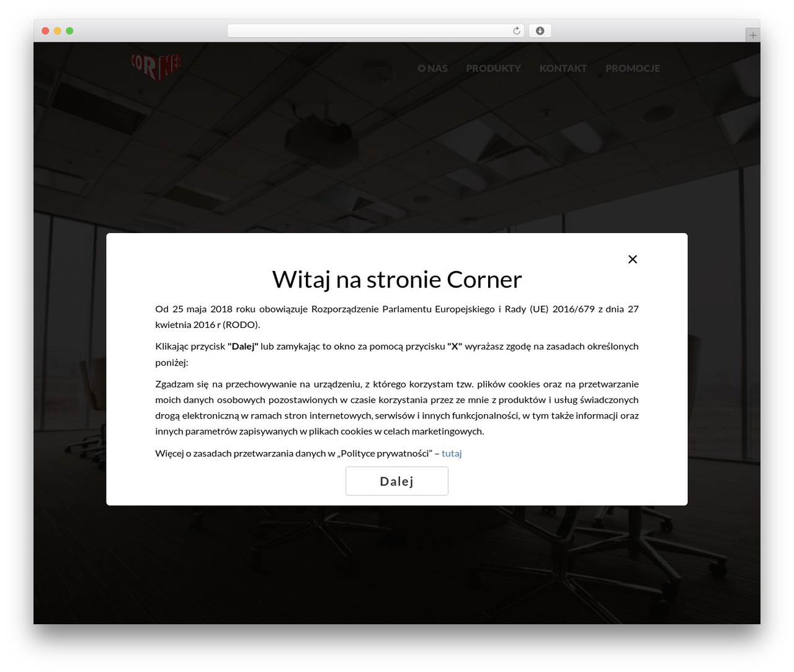The height and width of the screenshot is (672, 794).
Task: Open the O NAS menu item
Action: pos(432,68)
